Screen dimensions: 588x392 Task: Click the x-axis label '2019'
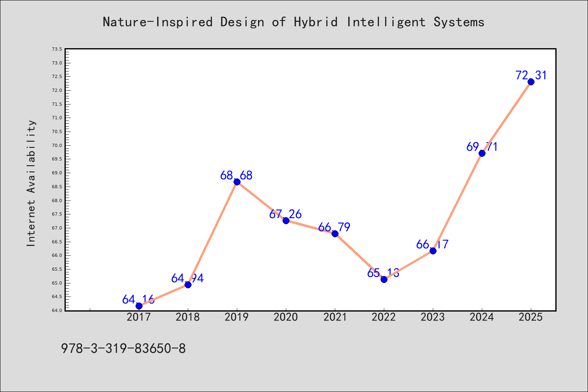[237, 317]
